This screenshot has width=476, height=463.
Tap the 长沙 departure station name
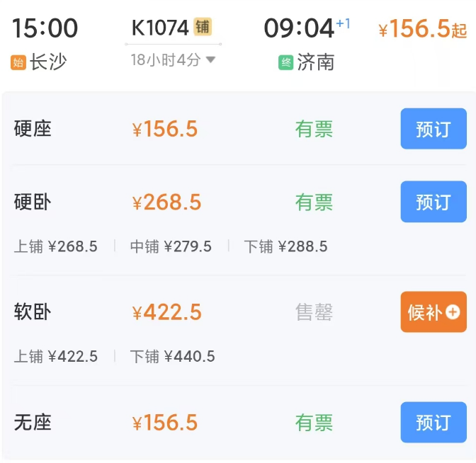48,62
